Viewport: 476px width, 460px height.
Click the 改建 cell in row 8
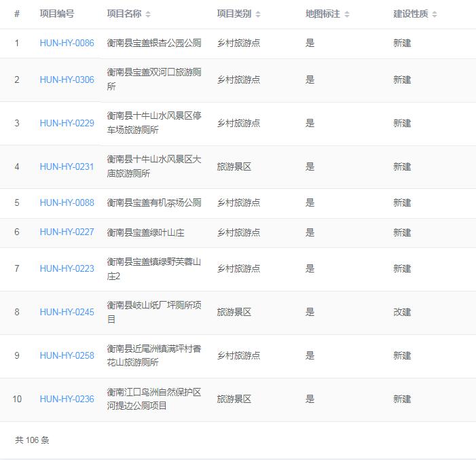click(402, 313)
